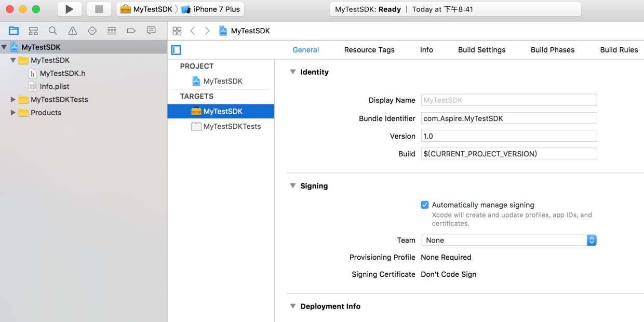Open the MyTestSDK scheme selector
This screenshot has height=322, width=644.
[146, 9]
